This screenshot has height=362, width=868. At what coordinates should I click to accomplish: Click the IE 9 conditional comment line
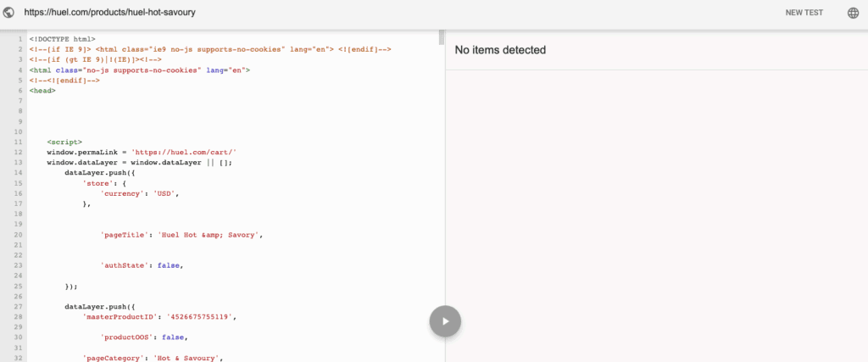(x=210, y=49)
